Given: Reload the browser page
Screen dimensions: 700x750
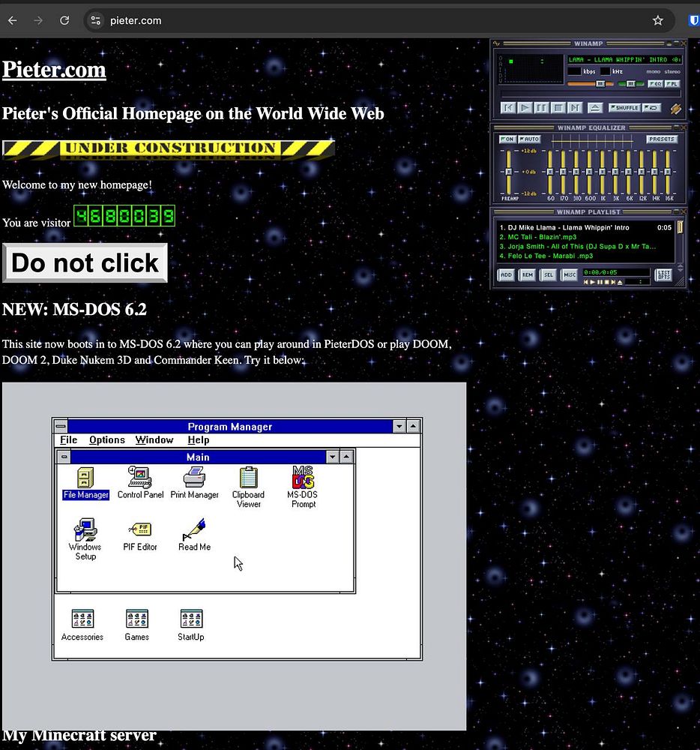Looking at the screenshot, I should [64, 20].
